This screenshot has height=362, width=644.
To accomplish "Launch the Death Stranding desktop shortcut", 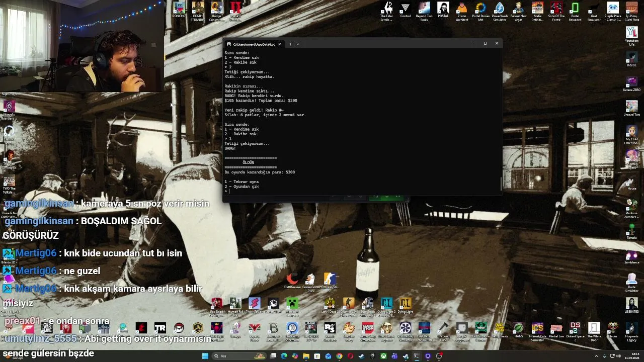I will [197, 11].
